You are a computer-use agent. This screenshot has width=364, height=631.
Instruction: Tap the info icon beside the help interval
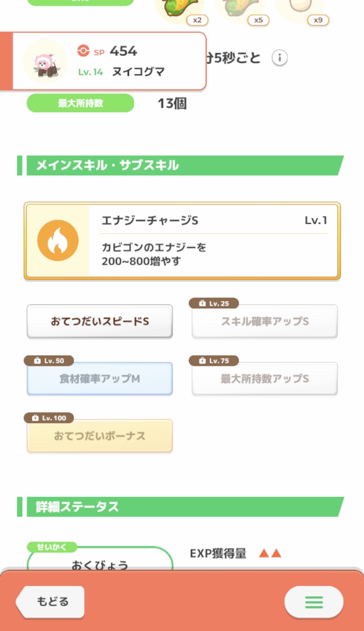(280, 58)
